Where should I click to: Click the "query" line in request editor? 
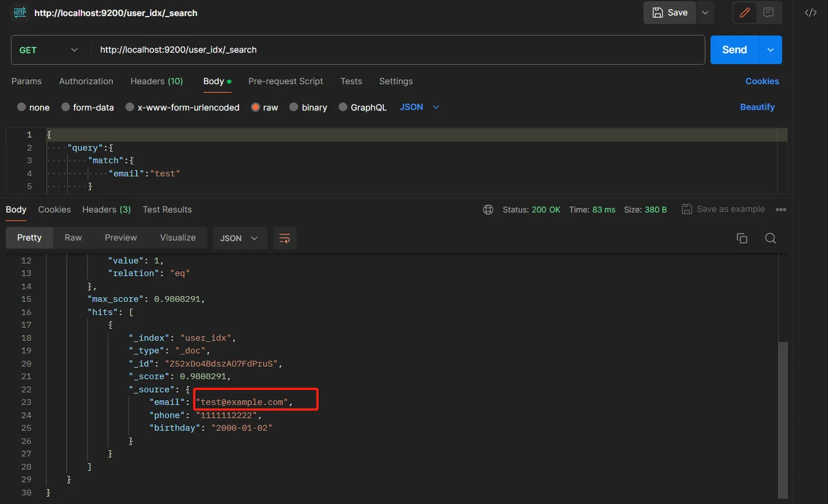(x=91, y=148)
